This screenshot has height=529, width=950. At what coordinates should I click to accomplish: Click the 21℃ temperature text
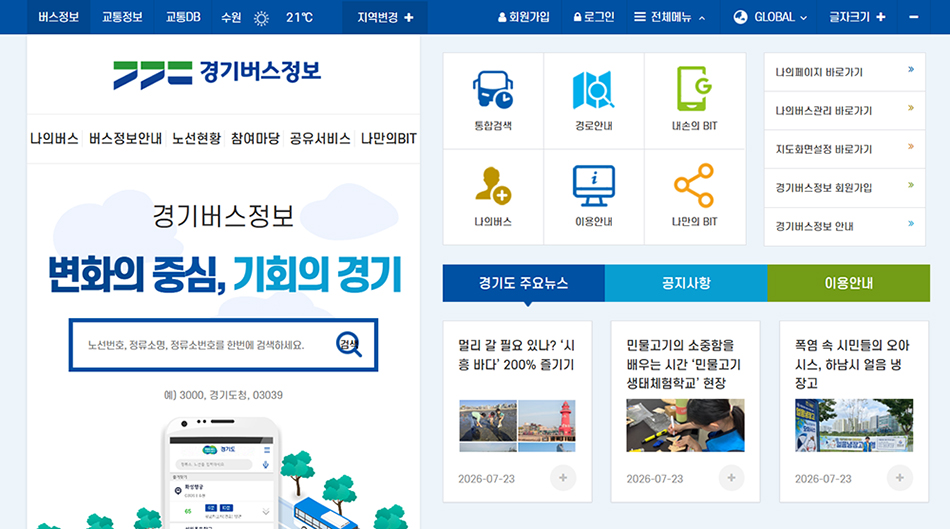click(x=299, y=18)
